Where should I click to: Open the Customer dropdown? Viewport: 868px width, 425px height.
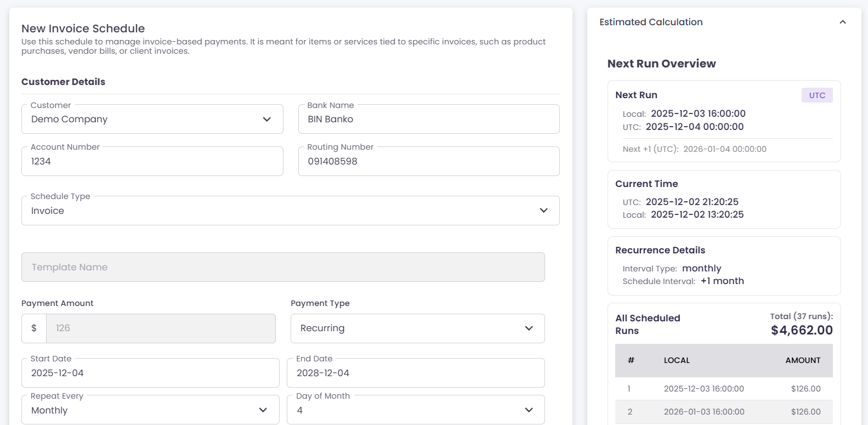coord(152,120)
